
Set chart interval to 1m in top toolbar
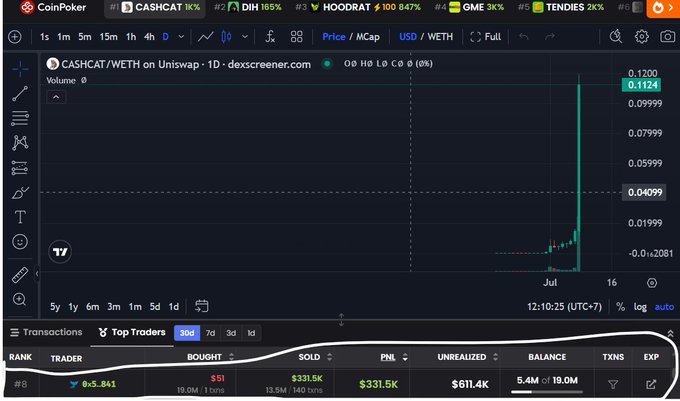63,37
